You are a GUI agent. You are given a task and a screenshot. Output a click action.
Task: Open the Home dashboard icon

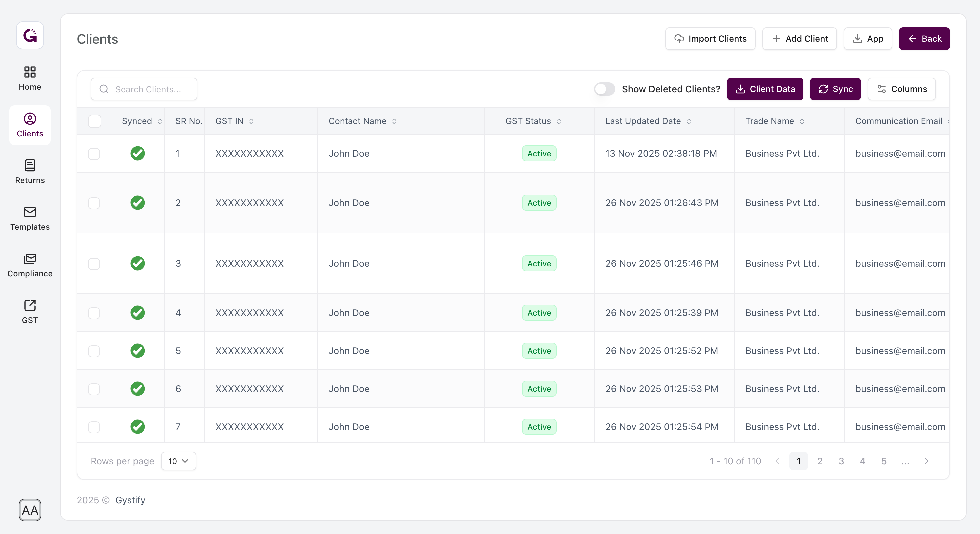click(x=30, y=72)
